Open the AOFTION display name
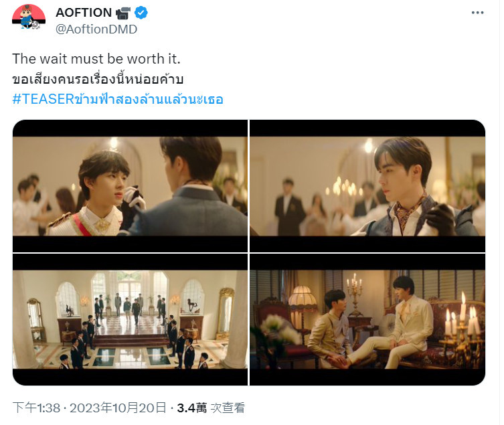The height and width of the screenshot is (425, 504). (x=84, y=13)
